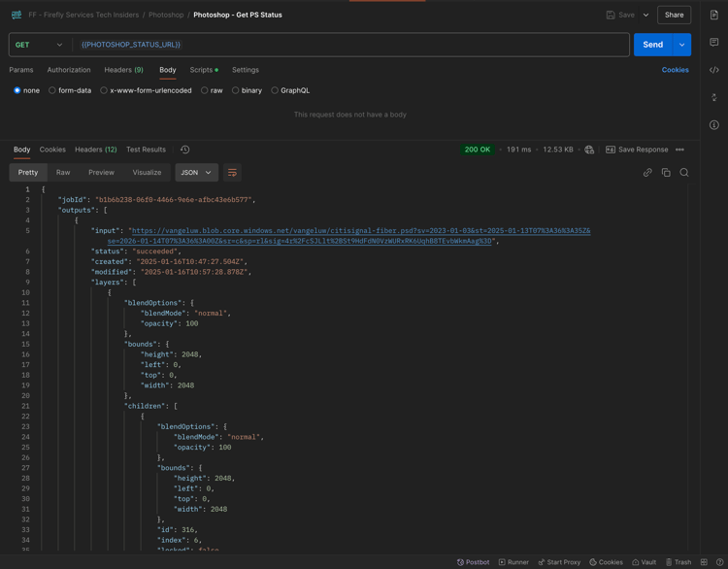
Task: Search within the response body icon
Action: pyautogui.click(x=684, y=172)
